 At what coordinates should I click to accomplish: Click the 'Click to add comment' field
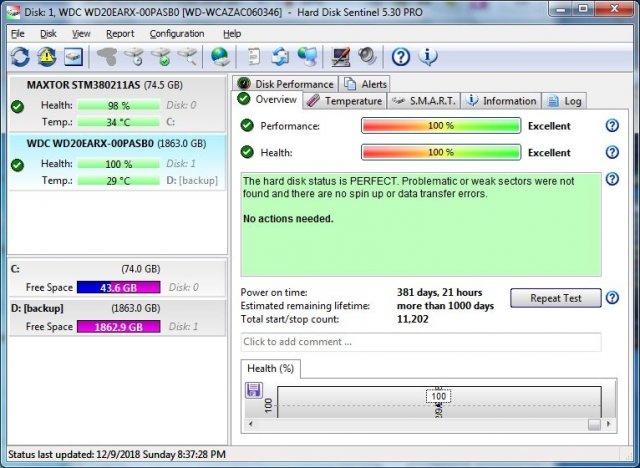click(420, 342)
